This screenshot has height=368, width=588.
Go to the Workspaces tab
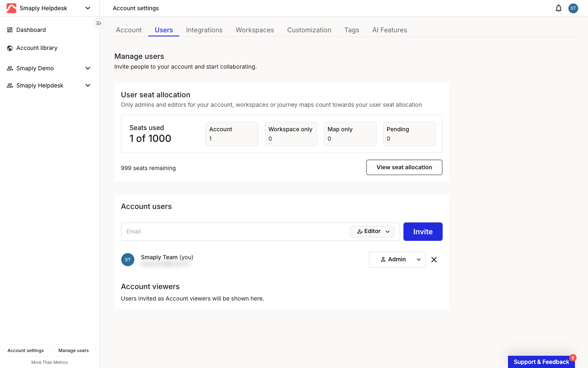255,30
